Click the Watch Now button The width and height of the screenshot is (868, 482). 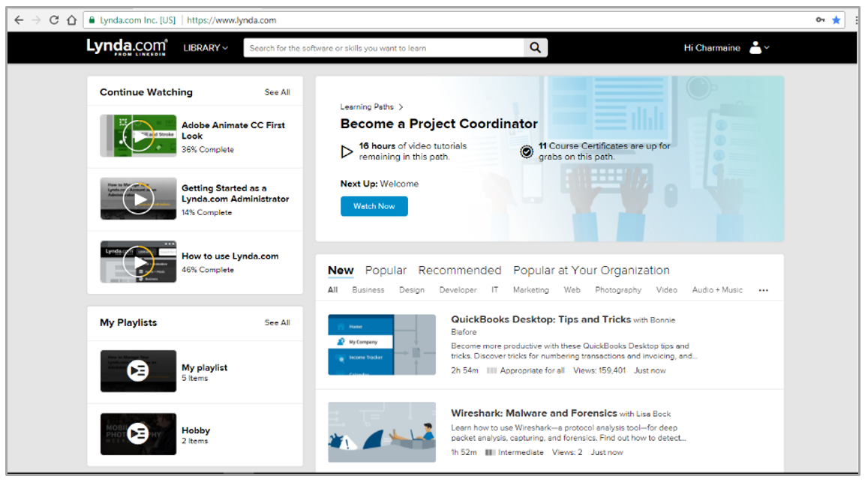tap(374, 206)
